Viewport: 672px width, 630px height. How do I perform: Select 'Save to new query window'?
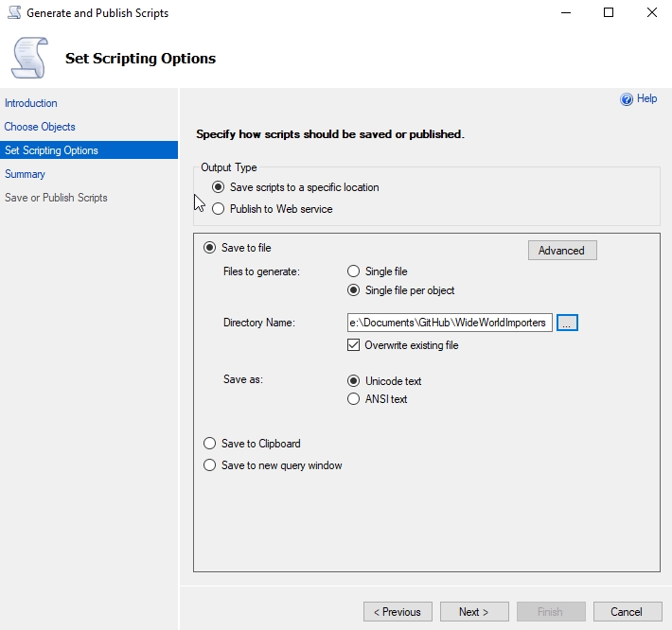coord(210,465)
